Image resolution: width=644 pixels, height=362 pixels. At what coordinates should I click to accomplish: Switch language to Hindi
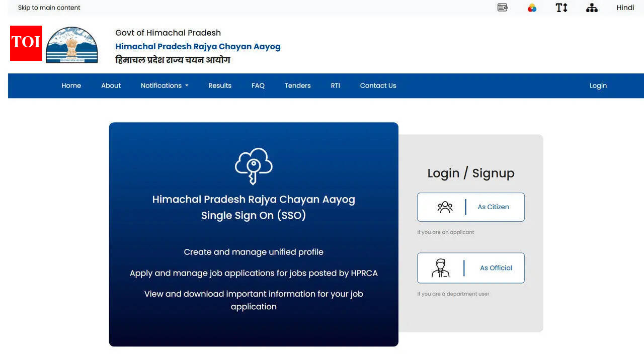click(625, 8)
